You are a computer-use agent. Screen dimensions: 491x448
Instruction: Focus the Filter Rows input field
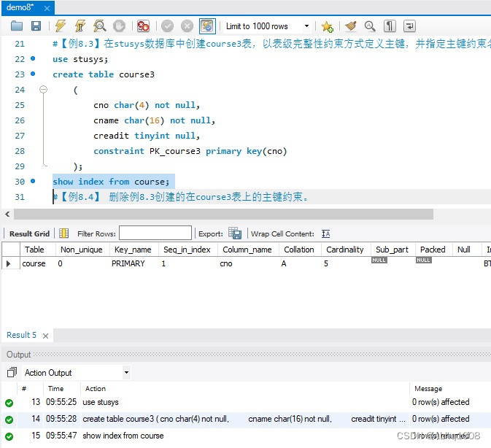point(155,233)
